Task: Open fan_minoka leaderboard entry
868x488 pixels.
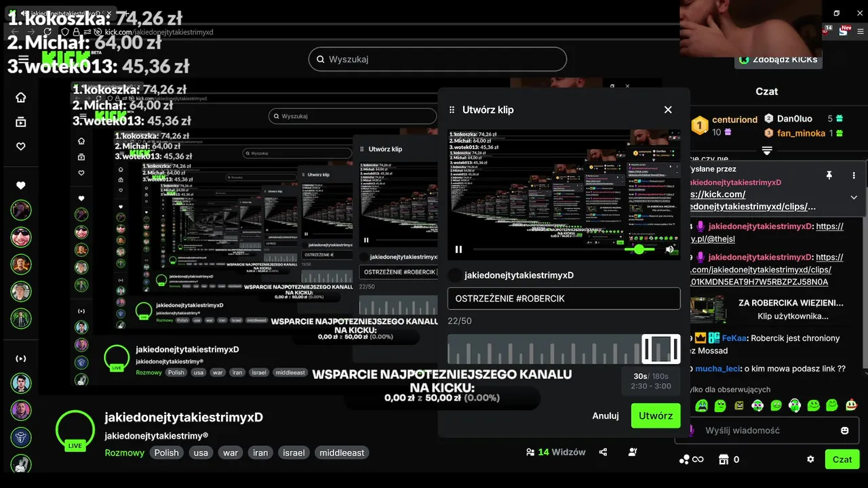Action: point(801,134)
